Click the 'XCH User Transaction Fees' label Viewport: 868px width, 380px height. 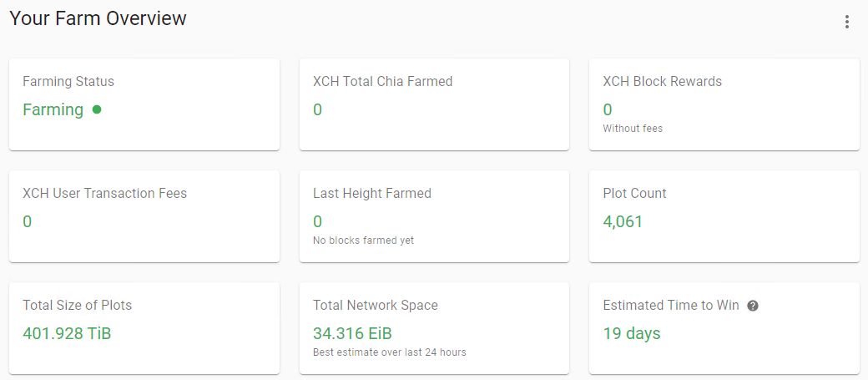click(104, 194)
